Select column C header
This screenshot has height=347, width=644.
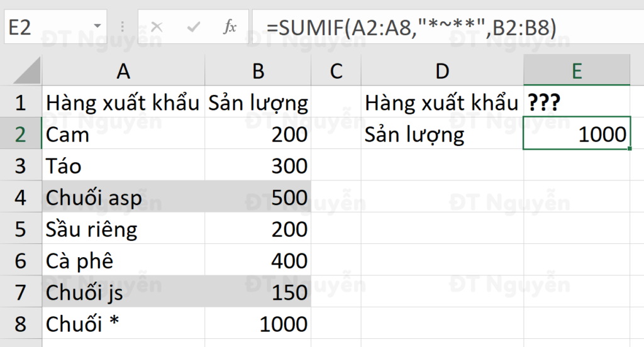[x=336, y=72]
